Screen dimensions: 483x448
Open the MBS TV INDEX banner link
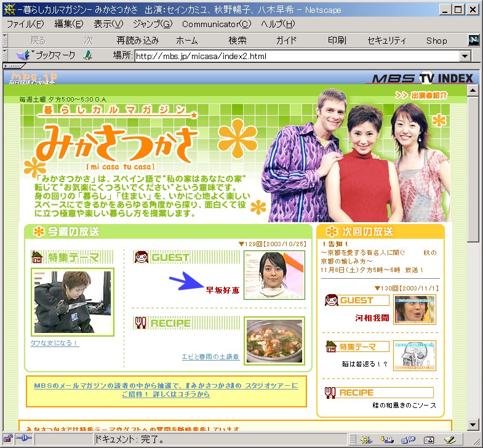pyautogui.click(x=422, y=78)
